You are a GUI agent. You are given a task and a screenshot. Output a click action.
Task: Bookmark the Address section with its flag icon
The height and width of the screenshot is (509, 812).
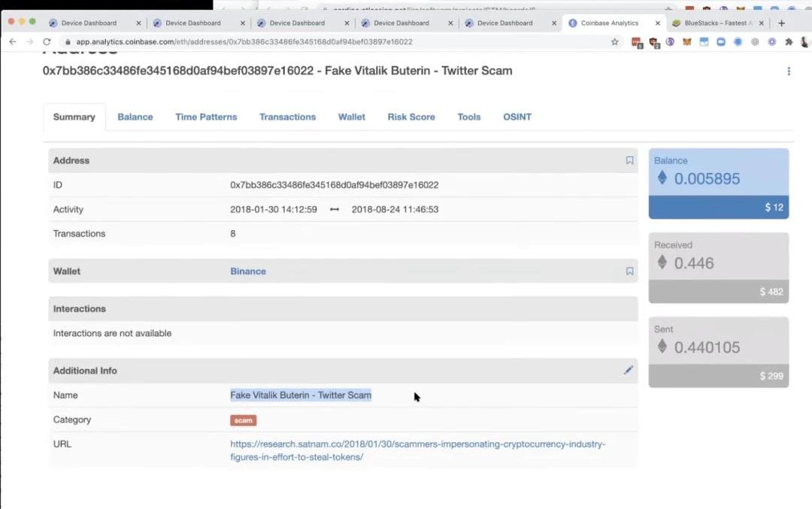pyautogui.click(x=629, y=160)
